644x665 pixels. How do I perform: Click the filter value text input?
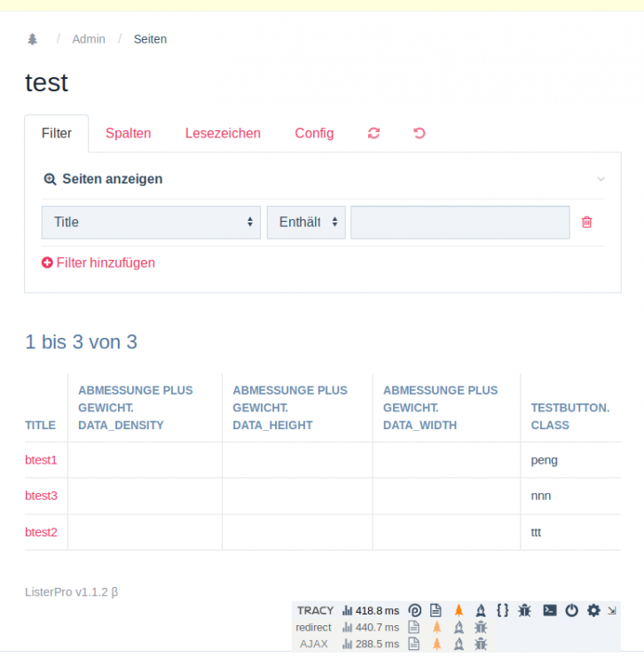coord(459,223)
